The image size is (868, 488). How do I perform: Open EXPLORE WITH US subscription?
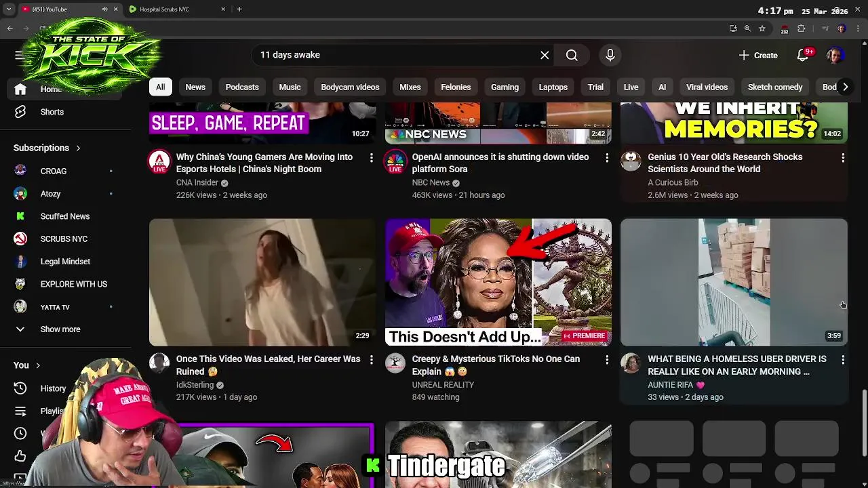pos(74,284)
